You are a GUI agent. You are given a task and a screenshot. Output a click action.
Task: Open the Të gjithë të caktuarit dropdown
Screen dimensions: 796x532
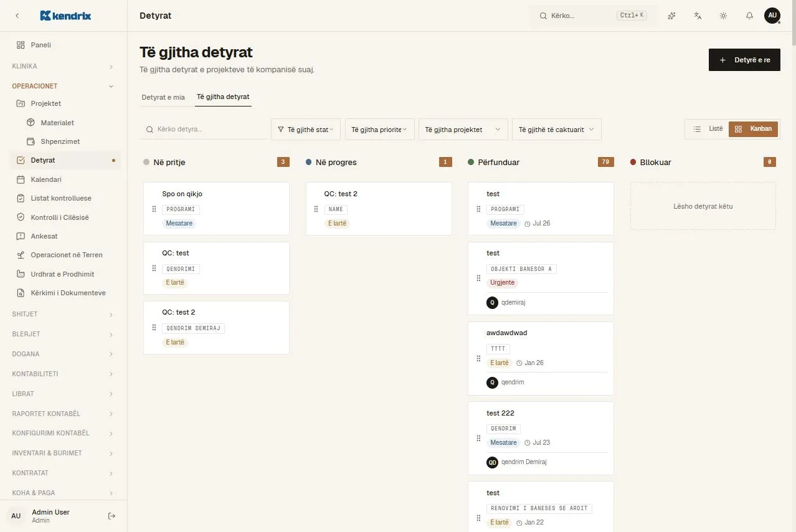[x=556, y=129]
